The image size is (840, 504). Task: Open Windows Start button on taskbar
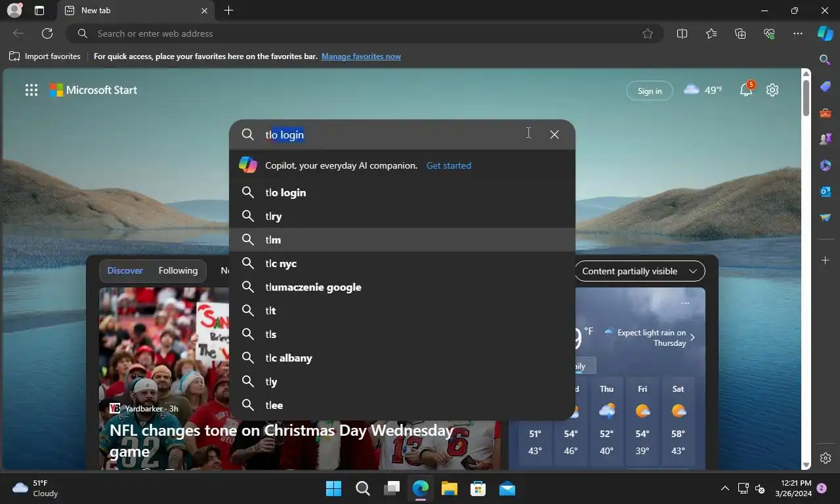click(333, 488)
